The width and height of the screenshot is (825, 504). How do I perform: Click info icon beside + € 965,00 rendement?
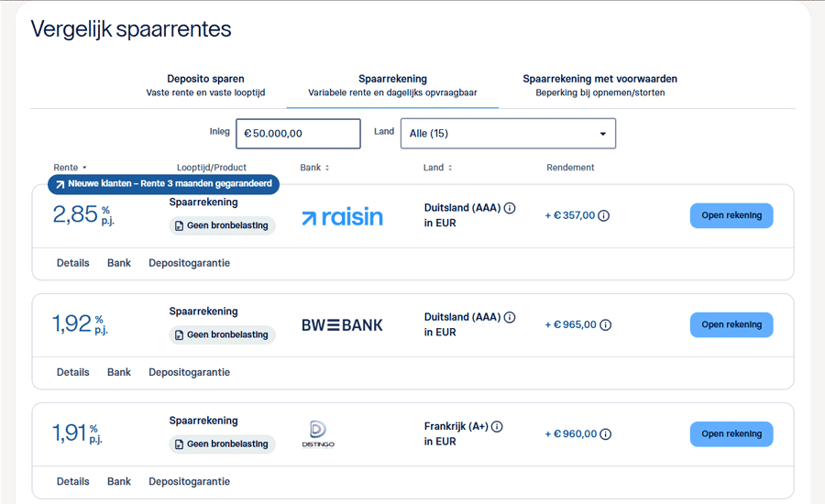(605, 325)
